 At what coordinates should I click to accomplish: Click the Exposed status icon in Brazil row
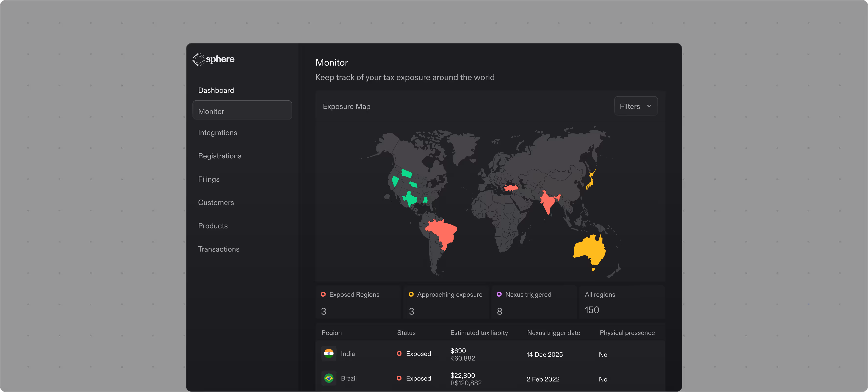pos(399,378)
